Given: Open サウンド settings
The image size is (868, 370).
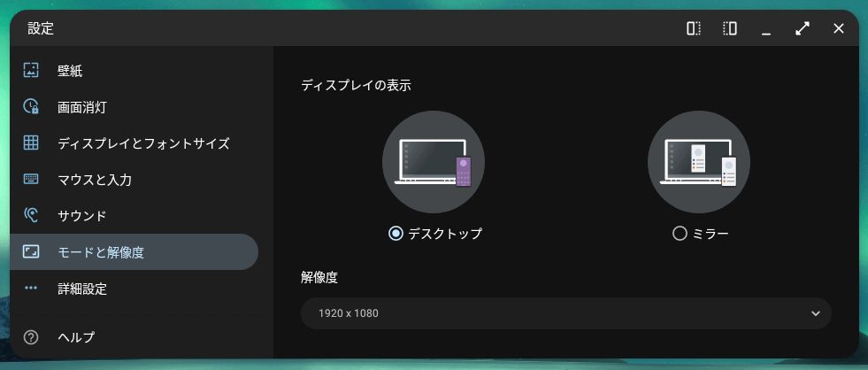Looking at the screenshot, I should coord(134,215).
